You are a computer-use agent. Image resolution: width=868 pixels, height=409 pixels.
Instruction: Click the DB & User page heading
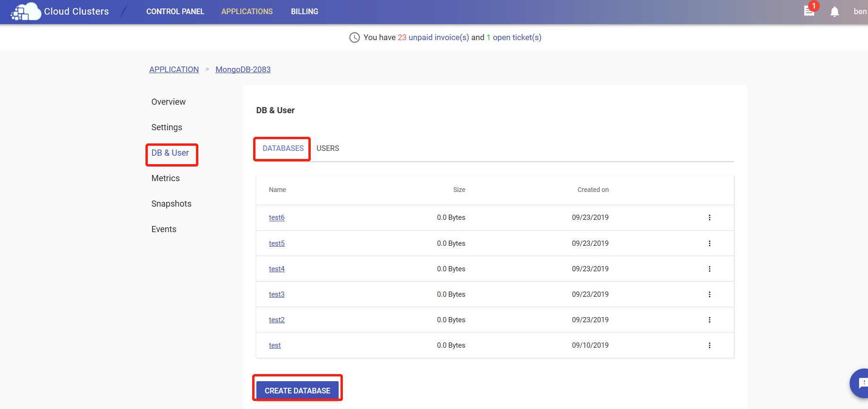coord(275,110)
